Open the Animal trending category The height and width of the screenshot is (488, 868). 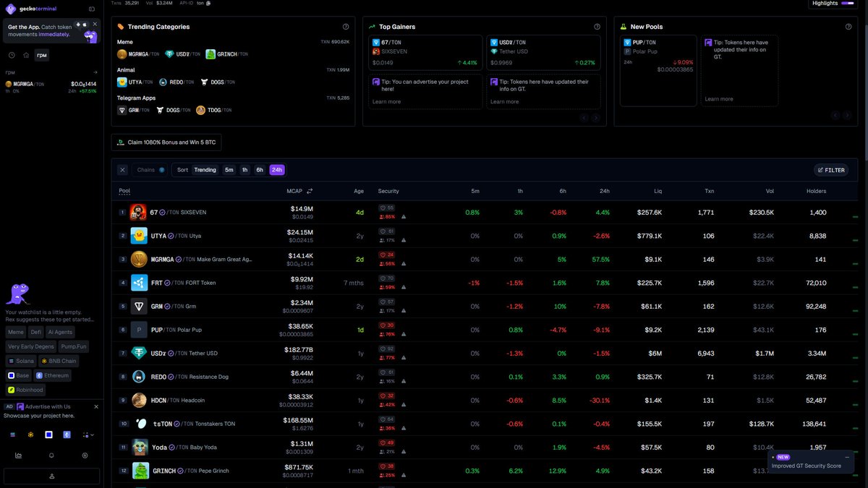coord(126,70)
